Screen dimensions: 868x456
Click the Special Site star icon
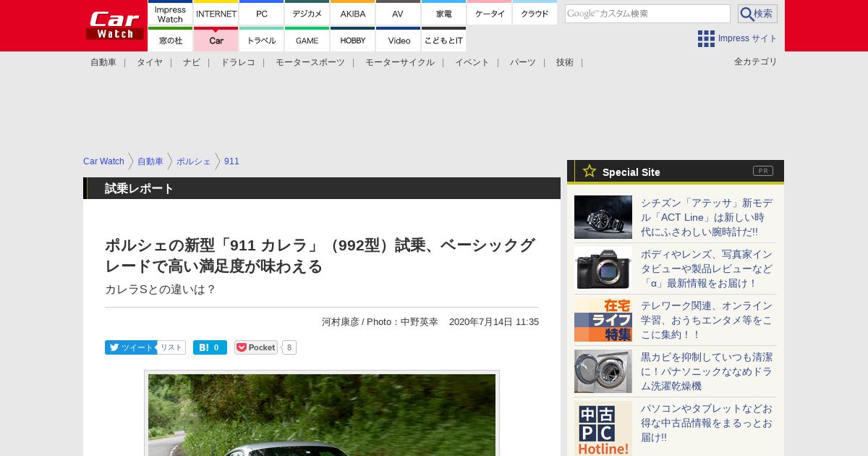coord(590,171)
